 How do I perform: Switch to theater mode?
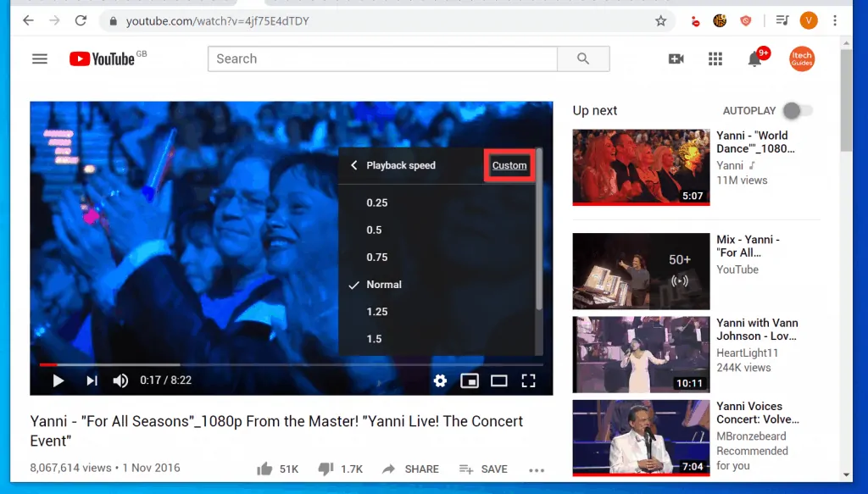[x=498, y=380]
